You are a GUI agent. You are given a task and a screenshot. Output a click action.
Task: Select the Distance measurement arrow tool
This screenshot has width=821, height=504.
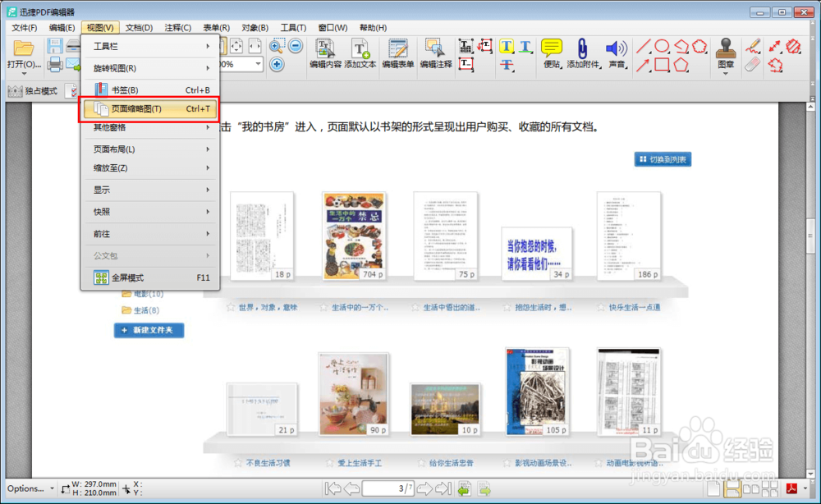[x=775, y=47]
